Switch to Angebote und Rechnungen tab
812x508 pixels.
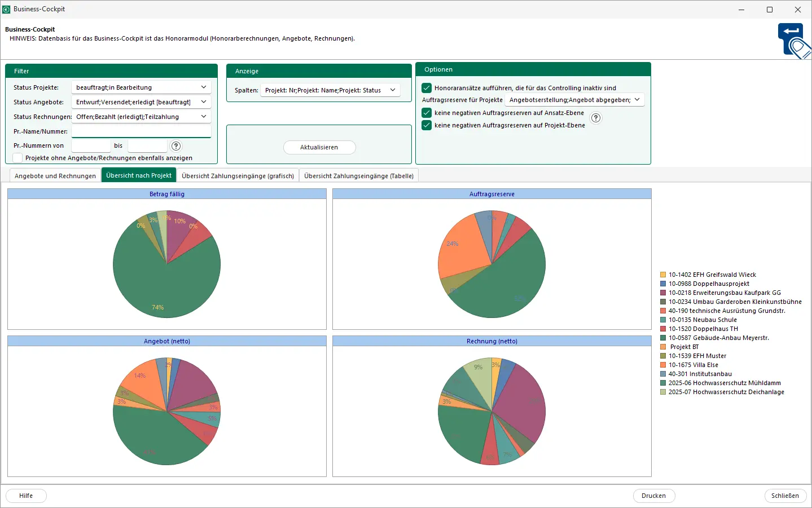(55, 176)
